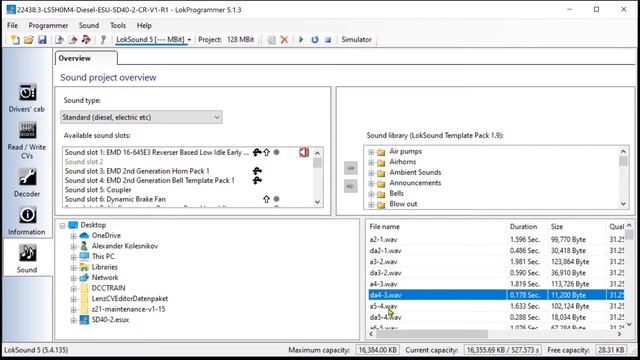Viewport: 640px width, 360px height.
Task: Open the Drivers' cab sidebar panel
Action: (x=27, y=98)
